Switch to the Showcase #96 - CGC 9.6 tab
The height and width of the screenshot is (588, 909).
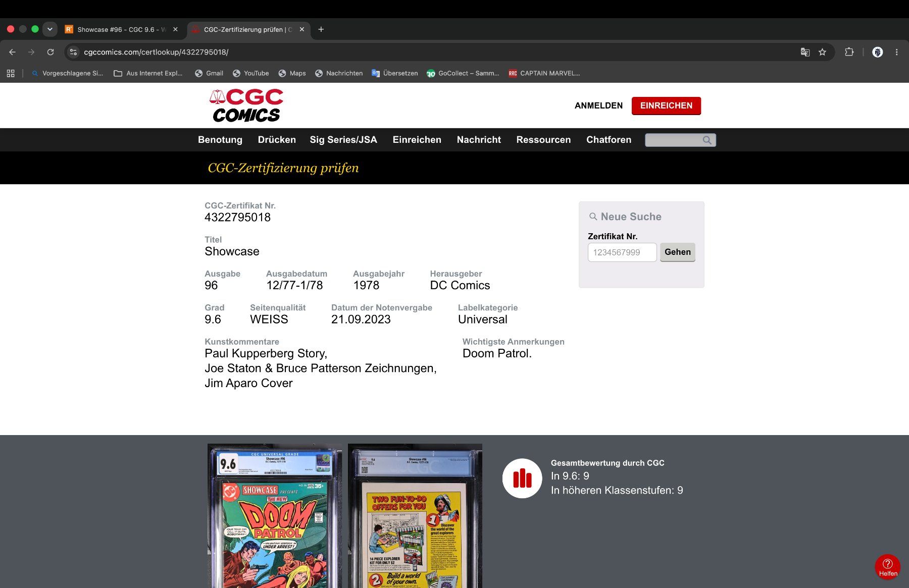coord(121,29)
